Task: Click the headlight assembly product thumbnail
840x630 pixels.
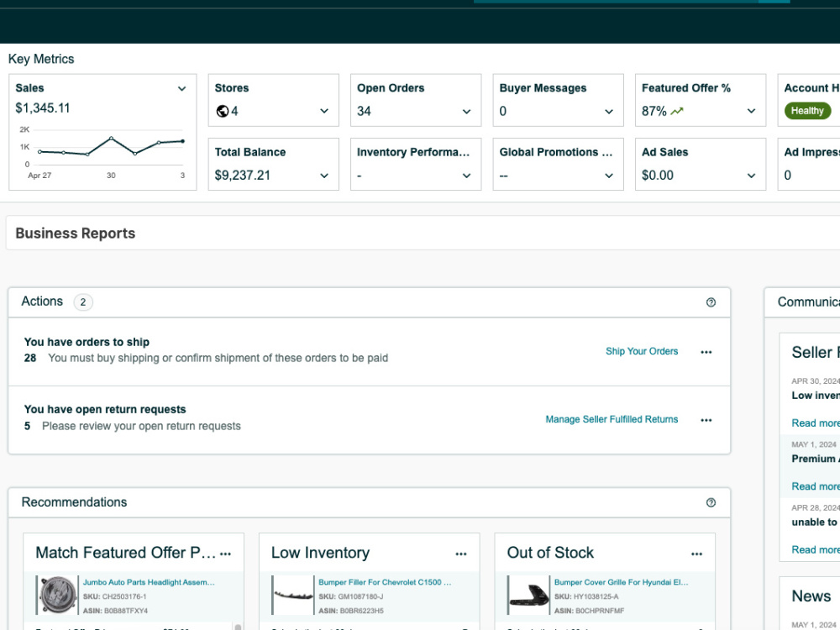Action: pyautogui.click(x=58, y=595)
